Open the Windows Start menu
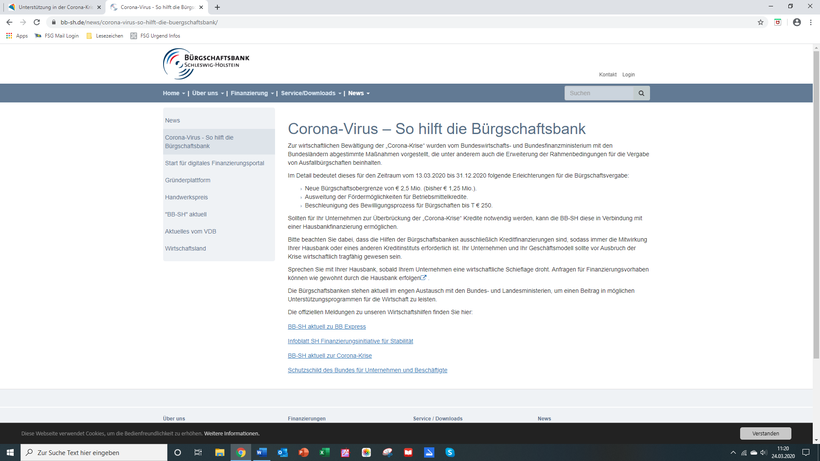 click(10, 453)
